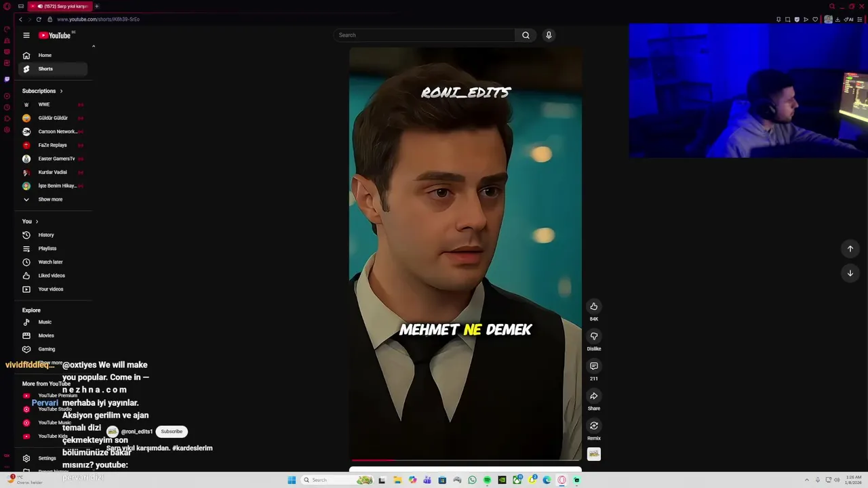Viewport: 868px width, 488px height.
Task: Like this Short with thumbs up
Action: (594, 306)
